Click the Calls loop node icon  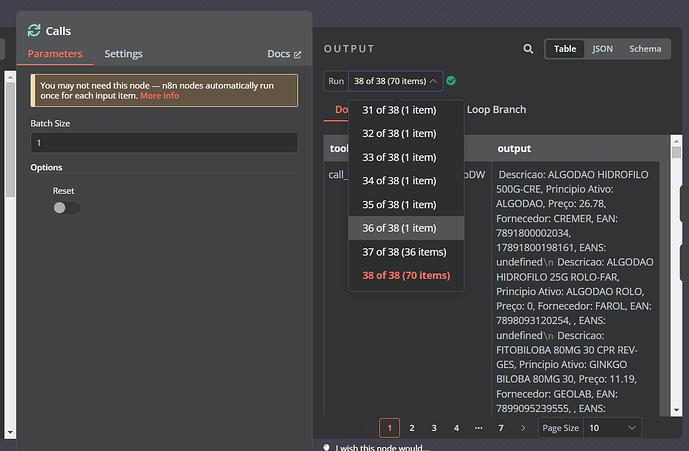[34, 31]
